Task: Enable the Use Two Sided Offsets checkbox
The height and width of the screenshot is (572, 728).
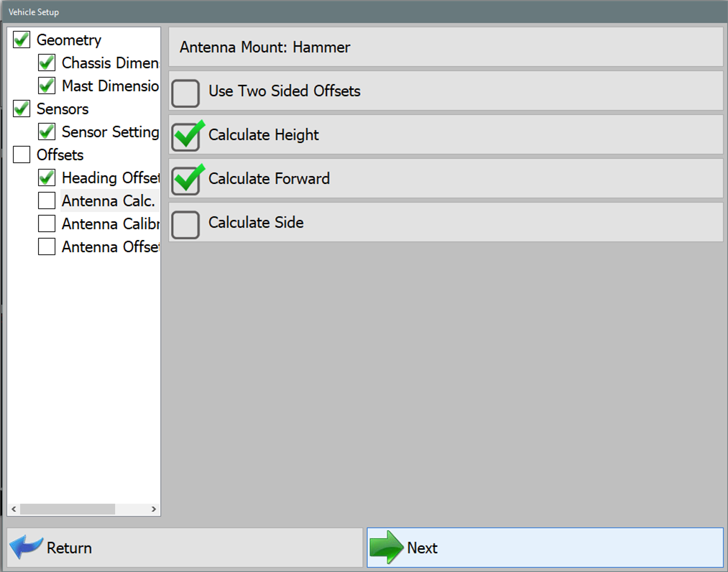Action: coord(185,92)
